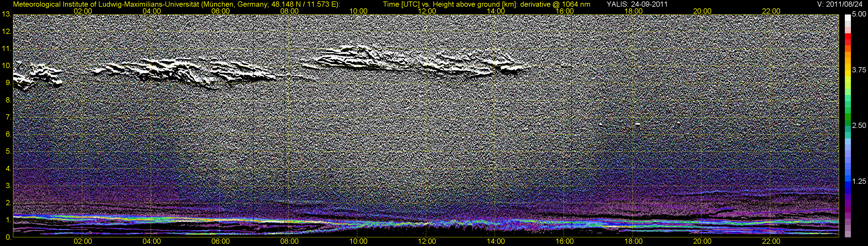Click the 4 km height axis label
The height and width of the screenshot is (246, 868).
point(8,169)
